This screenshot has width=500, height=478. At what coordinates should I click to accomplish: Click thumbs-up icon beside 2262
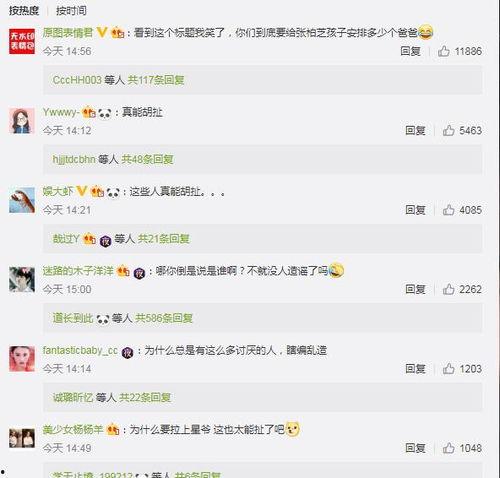449,289
